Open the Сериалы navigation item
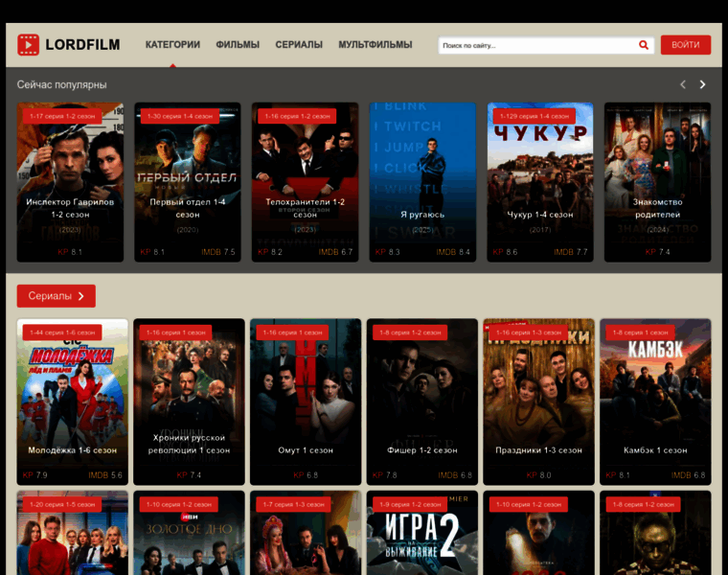This screenshot has height=575, width=728. click(299, 45)
